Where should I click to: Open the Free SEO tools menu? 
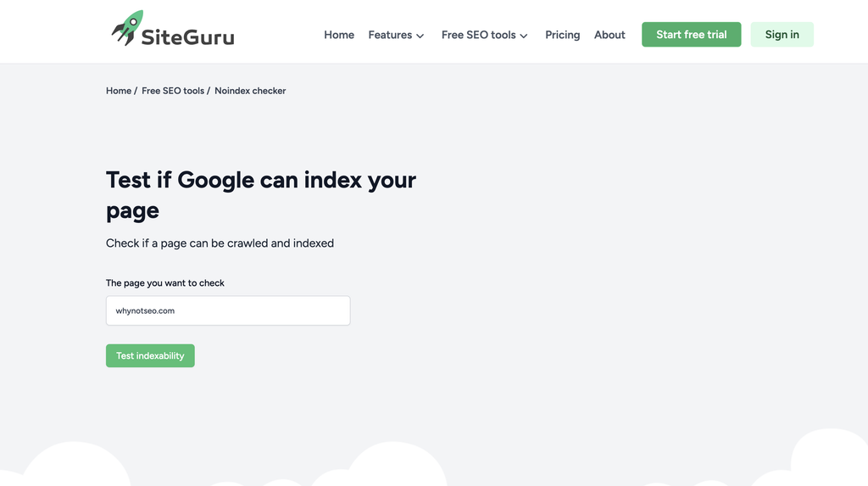click(x=484, y=35)
